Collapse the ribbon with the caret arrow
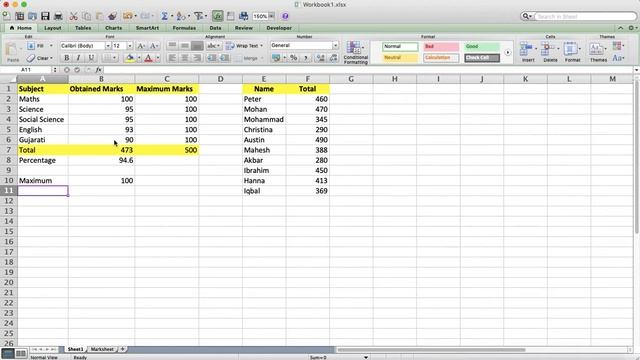640x360 pixels. click(x=620, y=28)
